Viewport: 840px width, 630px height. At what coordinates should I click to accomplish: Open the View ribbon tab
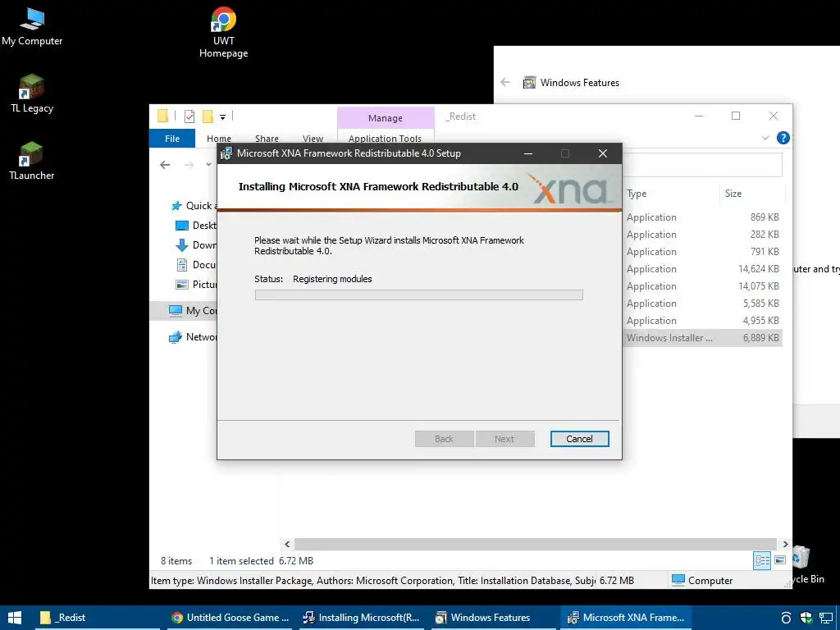313,139
